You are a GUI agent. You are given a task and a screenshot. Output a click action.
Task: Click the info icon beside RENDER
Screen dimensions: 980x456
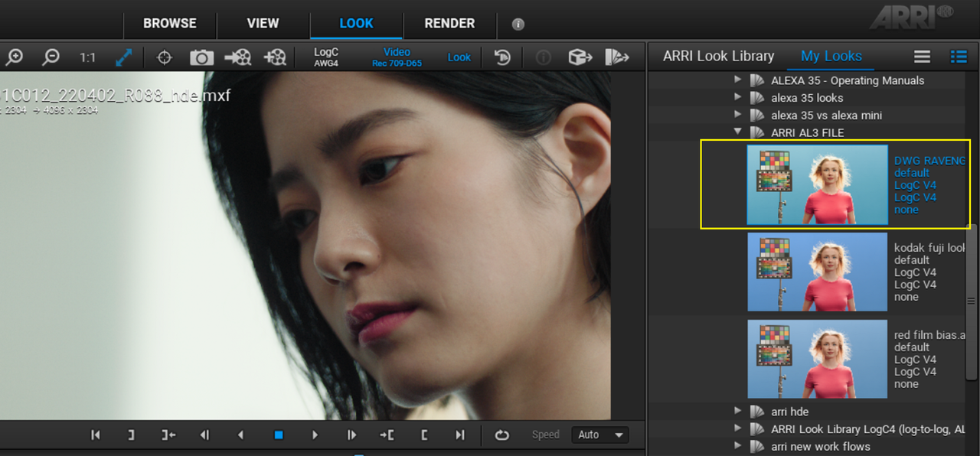518,24
